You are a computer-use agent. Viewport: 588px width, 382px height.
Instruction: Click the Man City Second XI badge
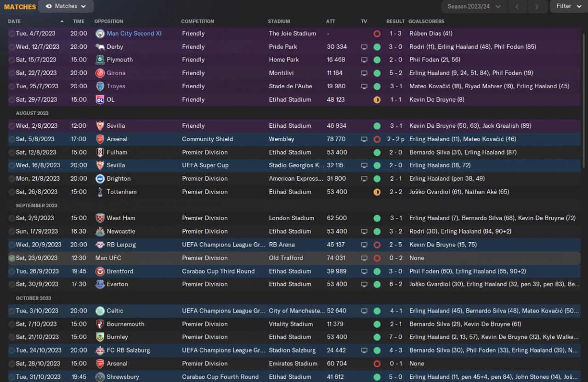100,34
